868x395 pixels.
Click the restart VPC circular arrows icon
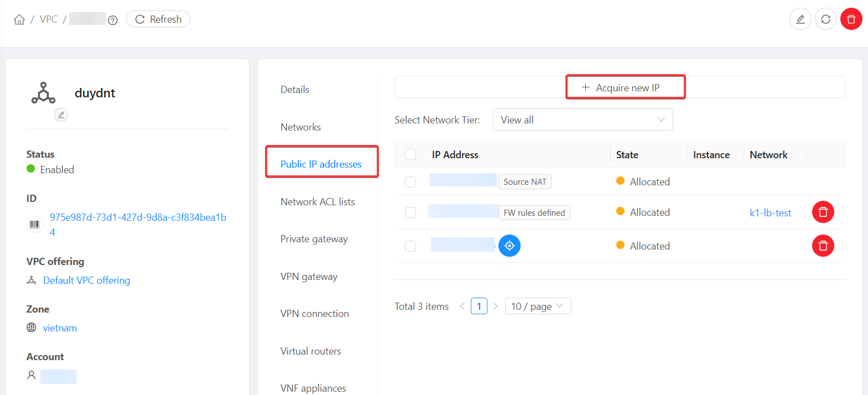point(825,19)
